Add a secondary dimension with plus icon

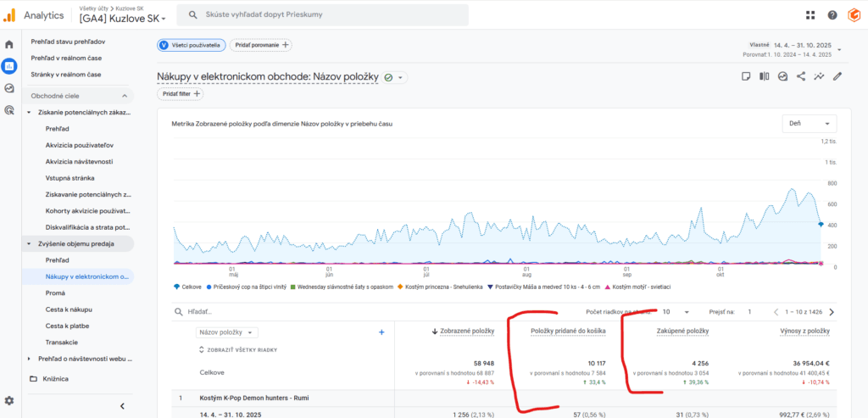(x=381, y=332)
